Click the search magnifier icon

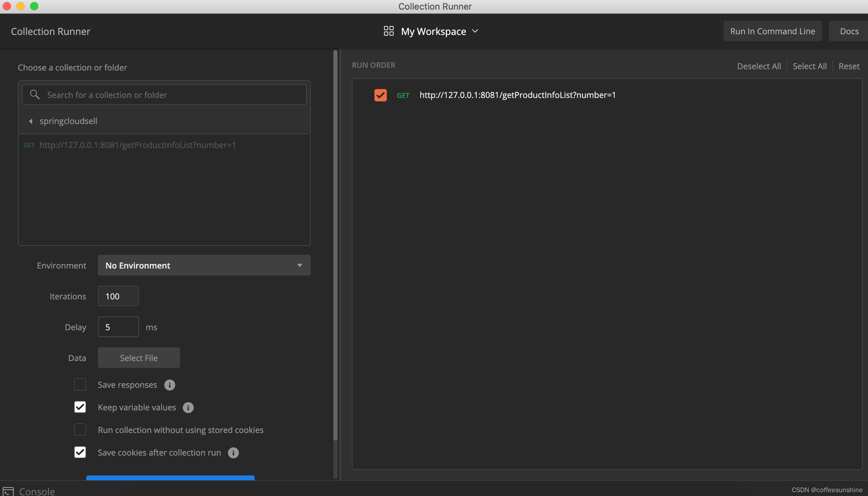[x=35, y=95]
